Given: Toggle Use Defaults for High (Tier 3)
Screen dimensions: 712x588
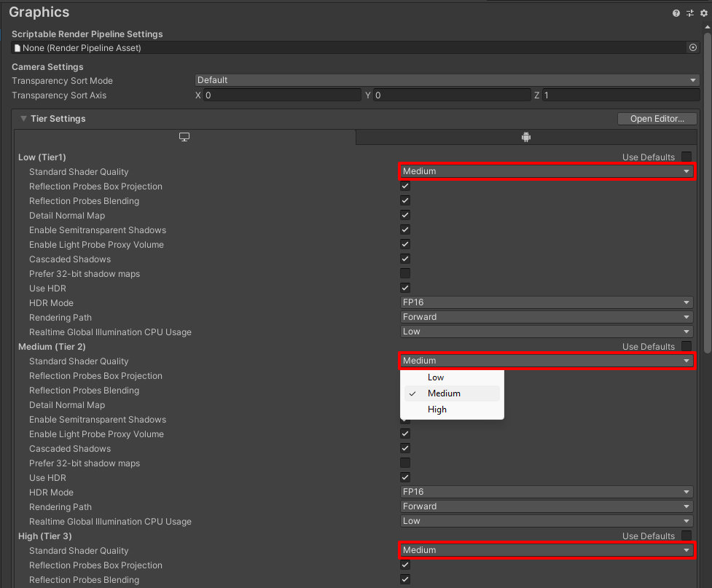Looking at the screenshot, I should 686,536.
